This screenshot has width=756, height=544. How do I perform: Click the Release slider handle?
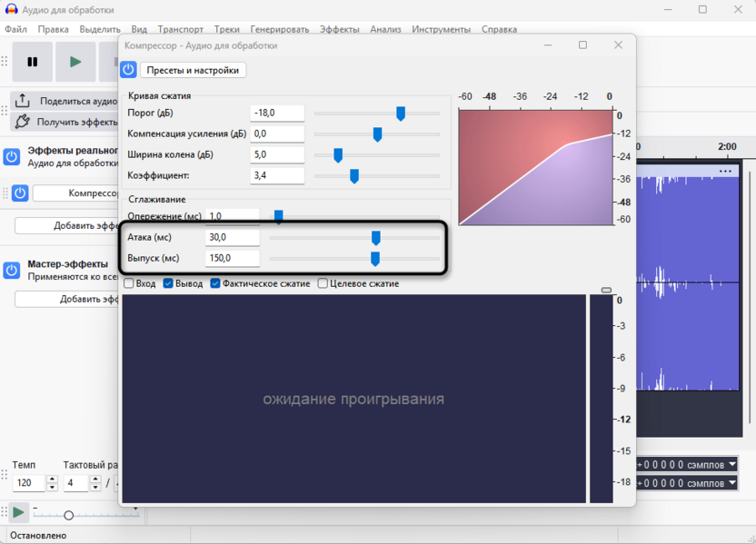point(374,259)
